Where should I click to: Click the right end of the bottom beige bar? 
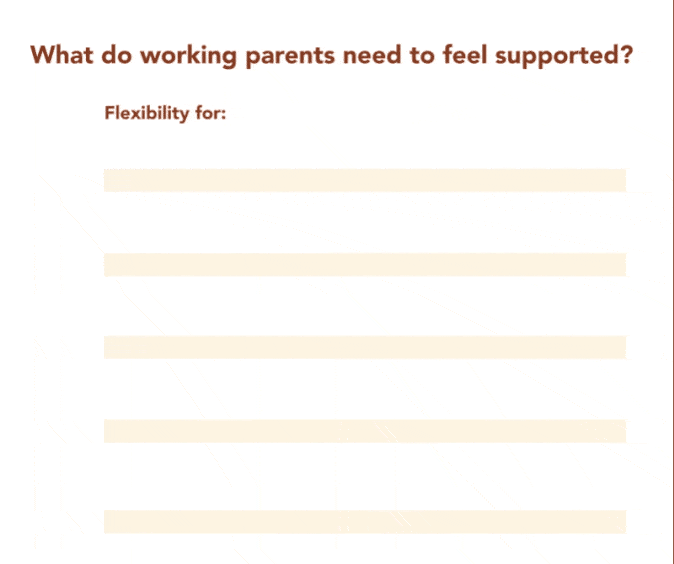point(619,521)
